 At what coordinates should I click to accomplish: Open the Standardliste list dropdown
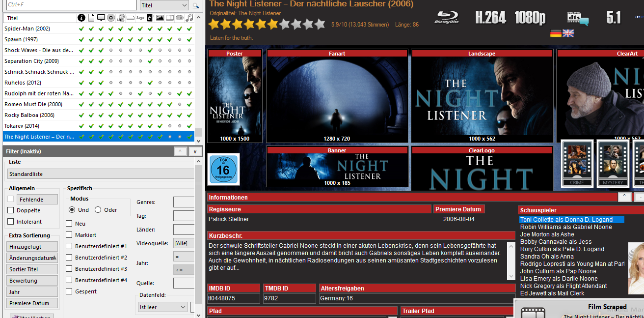click(101, 174)
